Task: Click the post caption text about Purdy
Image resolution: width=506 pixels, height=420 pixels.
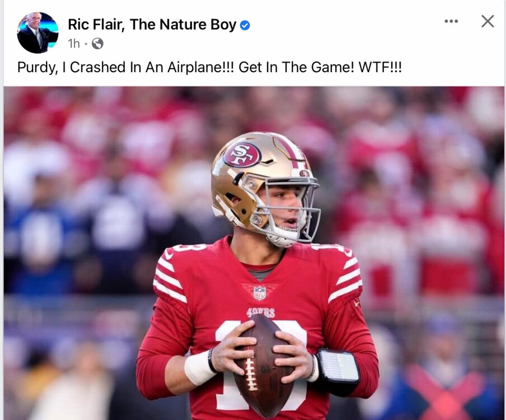Action: 209,67
